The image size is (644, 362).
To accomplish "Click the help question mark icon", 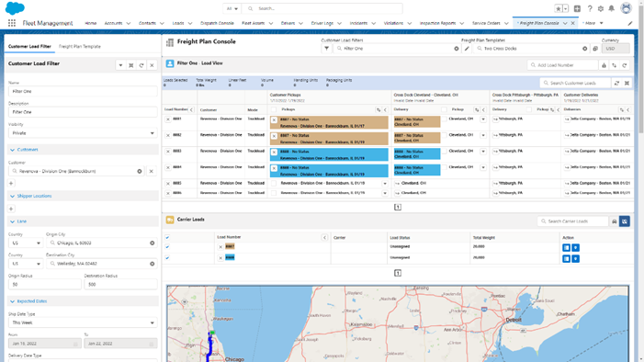I will (x=590, y=8).
